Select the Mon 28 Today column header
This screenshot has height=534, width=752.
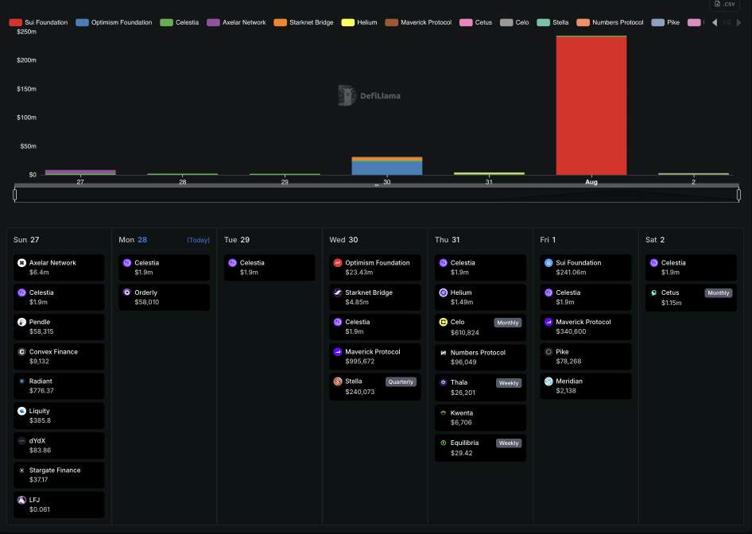coord(164,240)
